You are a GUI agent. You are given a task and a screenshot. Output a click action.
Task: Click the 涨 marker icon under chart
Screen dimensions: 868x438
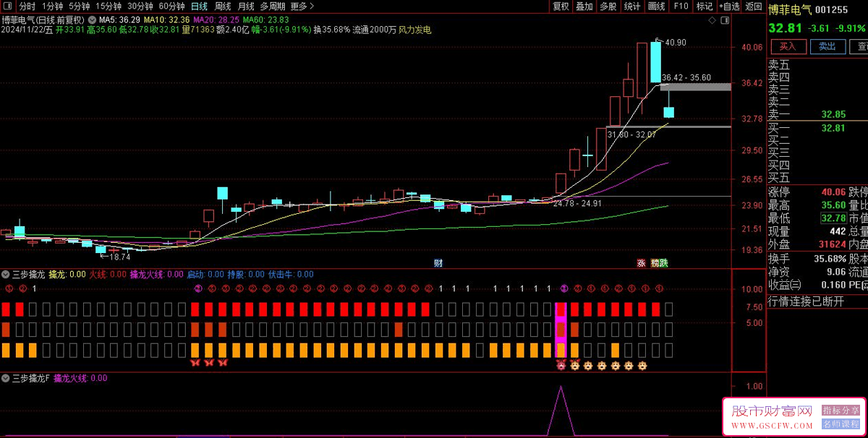click(x=641, y=262)
